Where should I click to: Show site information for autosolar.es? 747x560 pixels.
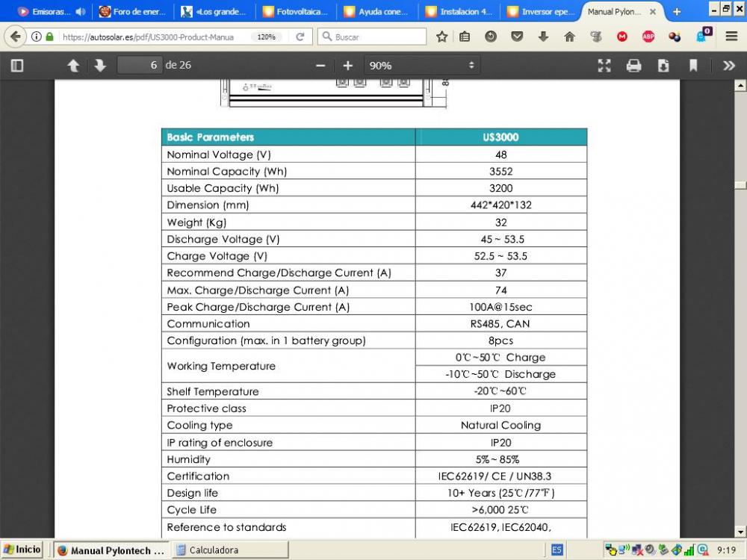pos(36,37)
